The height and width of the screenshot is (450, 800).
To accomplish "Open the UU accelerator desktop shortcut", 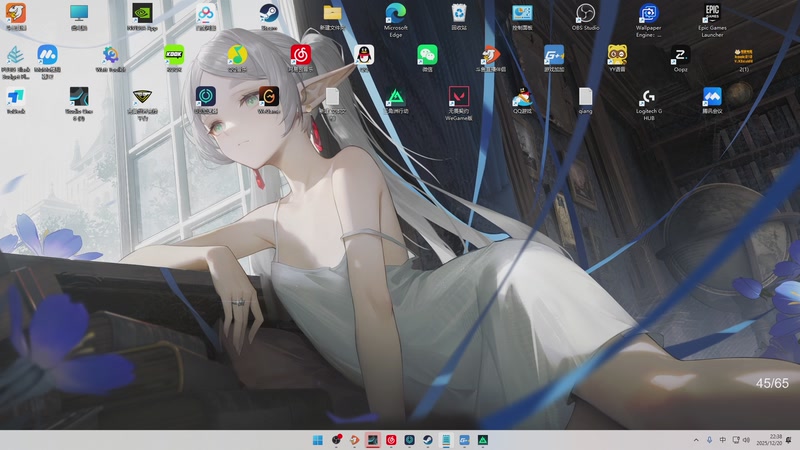I will [206, 100].
